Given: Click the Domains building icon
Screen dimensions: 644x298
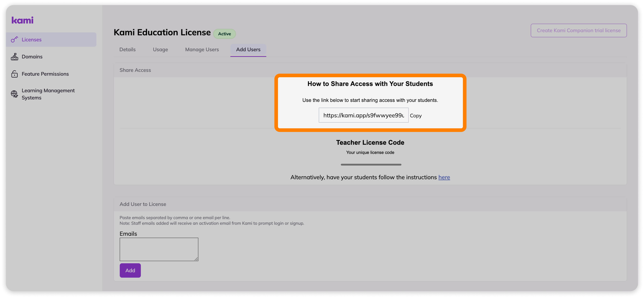Looking at the screenshot, I should 15,57.
